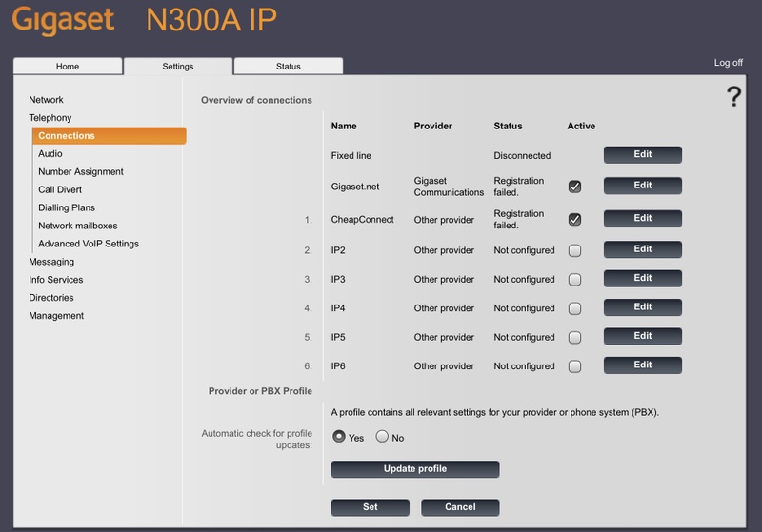Edit the IP6 connection
The image size is (762, 532).
(642, 365)
